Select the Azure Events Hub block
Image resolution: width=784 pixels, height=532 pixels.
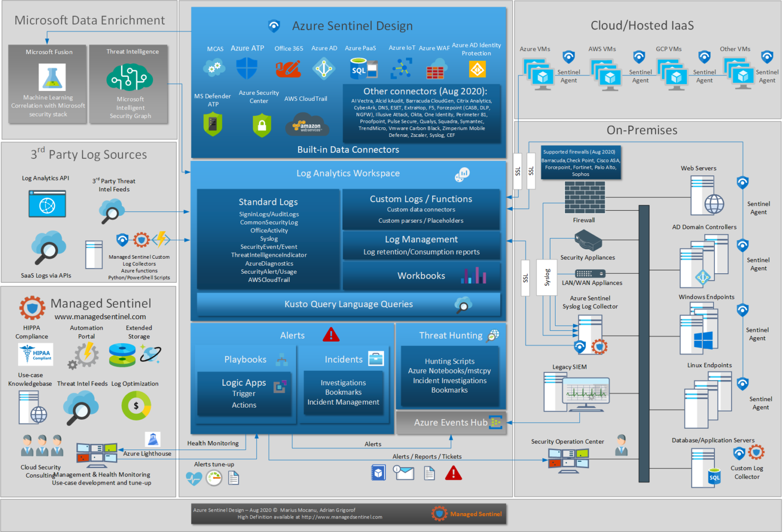(x=451, y=423)
